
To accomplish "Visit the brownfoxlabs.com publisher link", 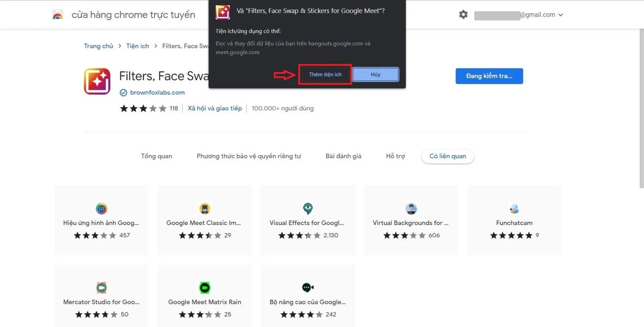I will [x=157, y=93].
